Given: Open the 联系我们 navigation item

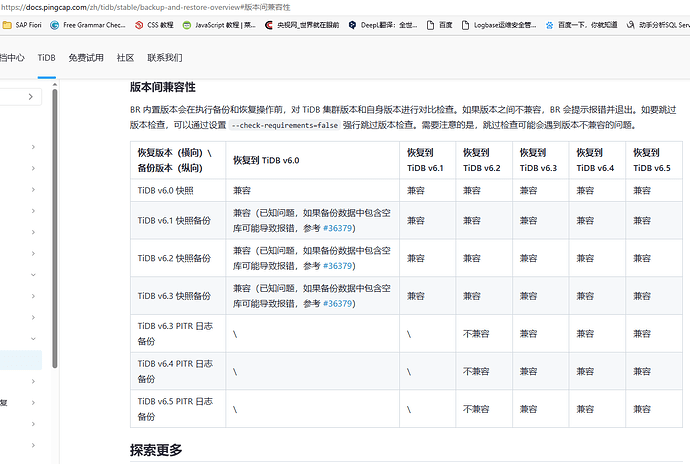Looking at the screenshot, I should pos(165,58).
